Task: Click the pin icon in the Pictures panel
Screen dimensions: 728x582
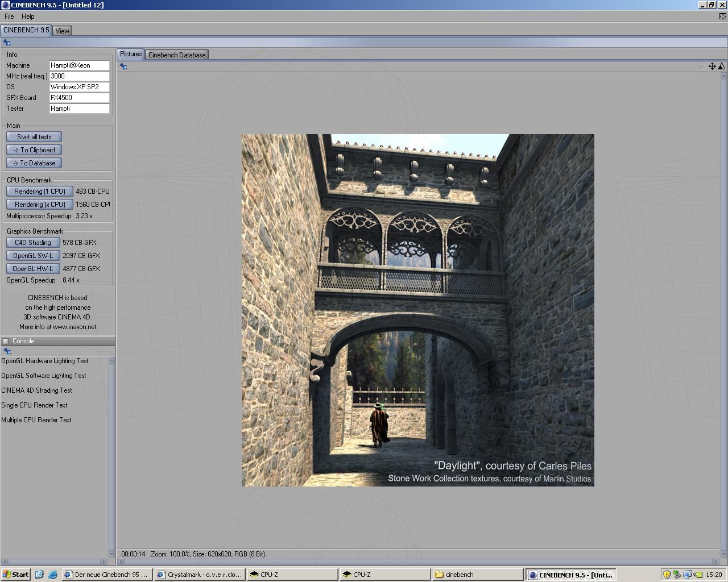Action: [123, 66]
